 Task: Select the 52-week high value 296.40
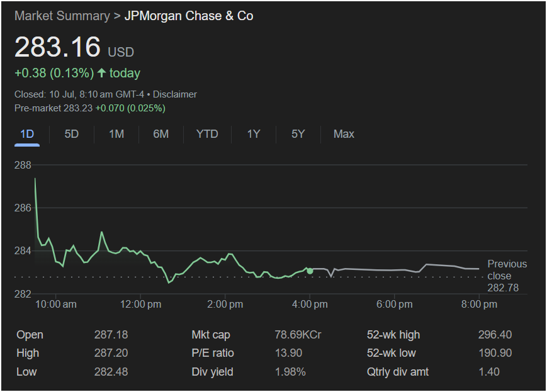(x=495, y=335)
